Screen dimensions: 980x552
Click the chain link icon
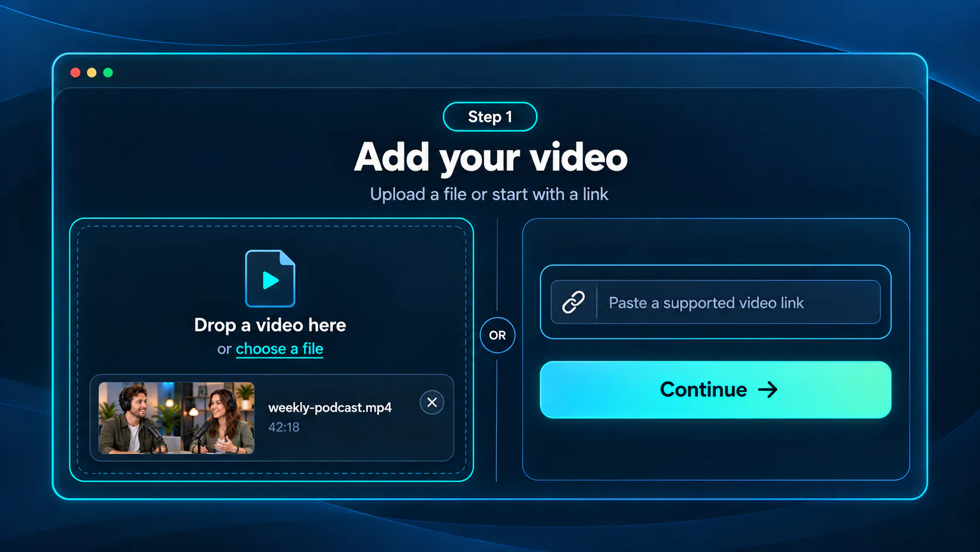pyautogui.click(x=573, y=302)
